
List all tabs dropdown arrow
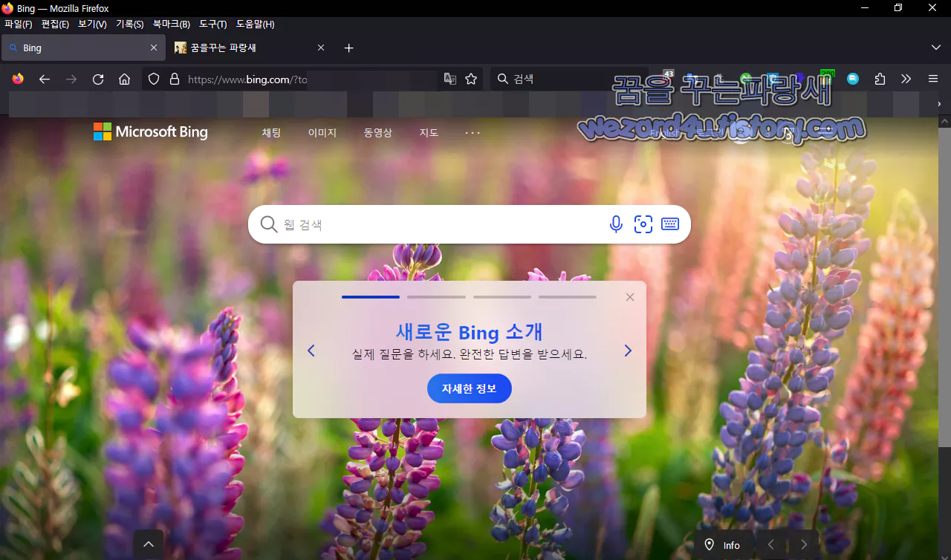pos(936,48)
